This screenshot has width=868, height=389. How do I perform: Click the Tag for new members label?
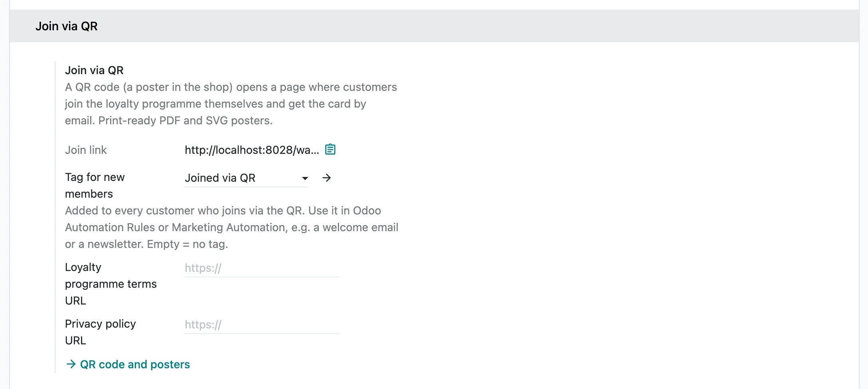95,185
